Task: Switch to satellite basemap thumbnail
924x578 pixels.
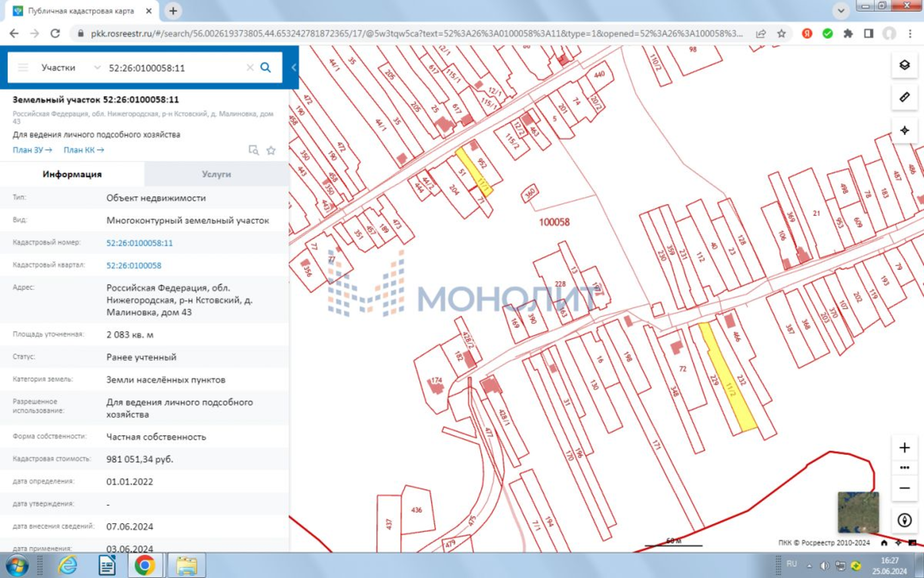Action: (858, 512)
